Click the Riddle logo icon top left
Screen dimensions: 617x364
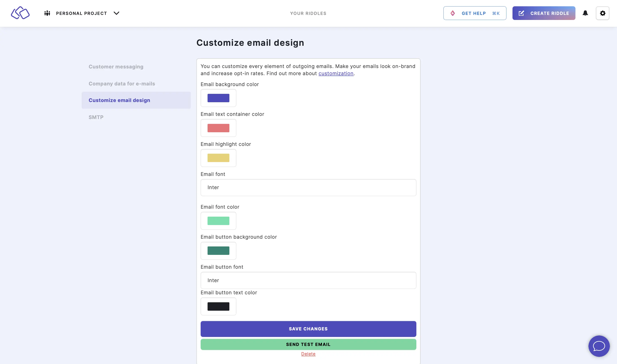click(20, 13)
